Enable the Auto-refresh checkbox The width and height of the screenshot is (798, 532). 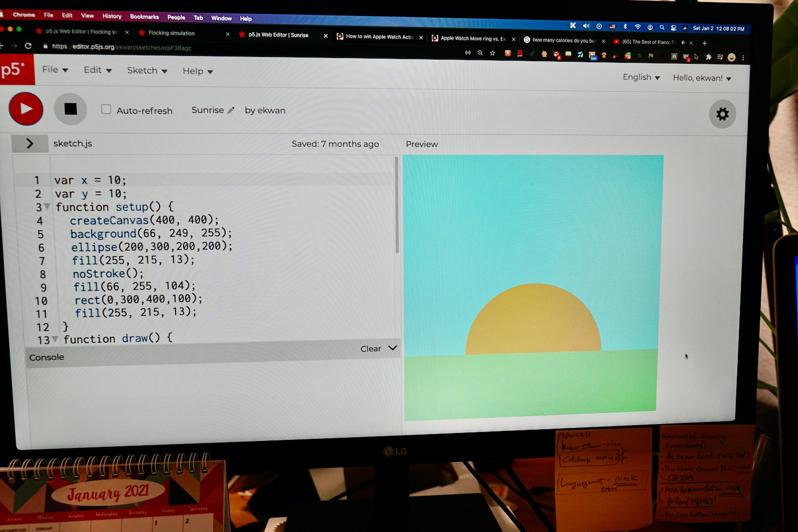click(x=106, y=109)
